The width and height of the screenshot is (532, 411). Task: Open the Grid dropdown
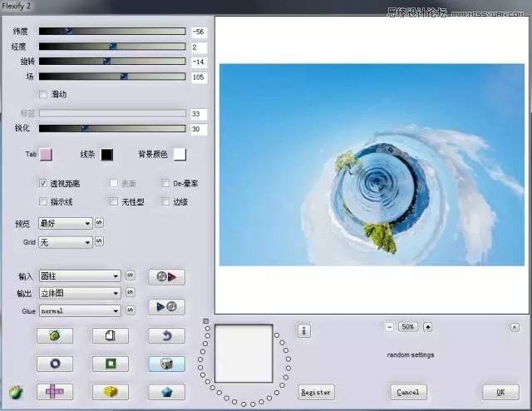pyautogui.click(x=66, y=242)
